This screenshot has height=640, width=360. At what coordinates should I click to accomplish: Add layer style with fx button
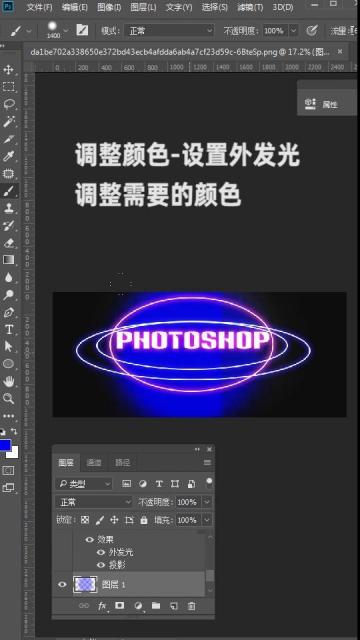point(102,606)
